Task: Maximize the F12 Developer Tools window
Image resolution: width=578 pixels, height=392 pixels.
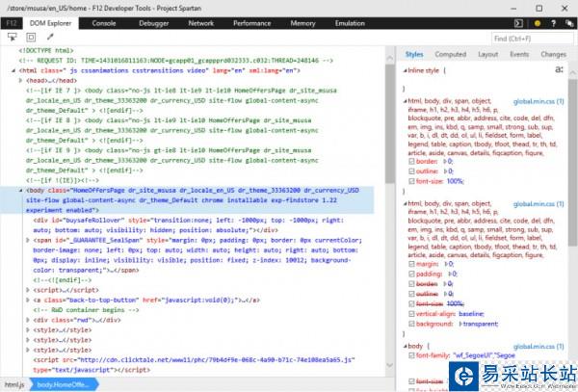Action: pos(539,8)
